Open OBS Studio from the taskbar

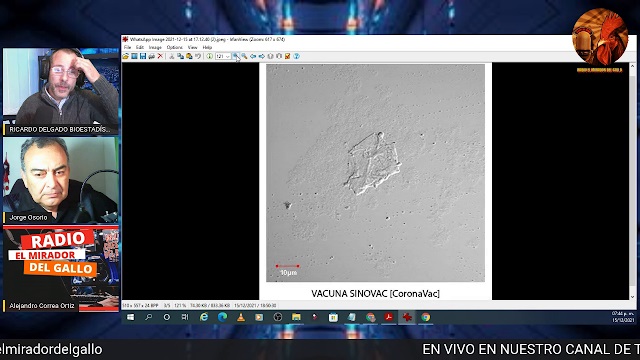click(x=278, y=317)
